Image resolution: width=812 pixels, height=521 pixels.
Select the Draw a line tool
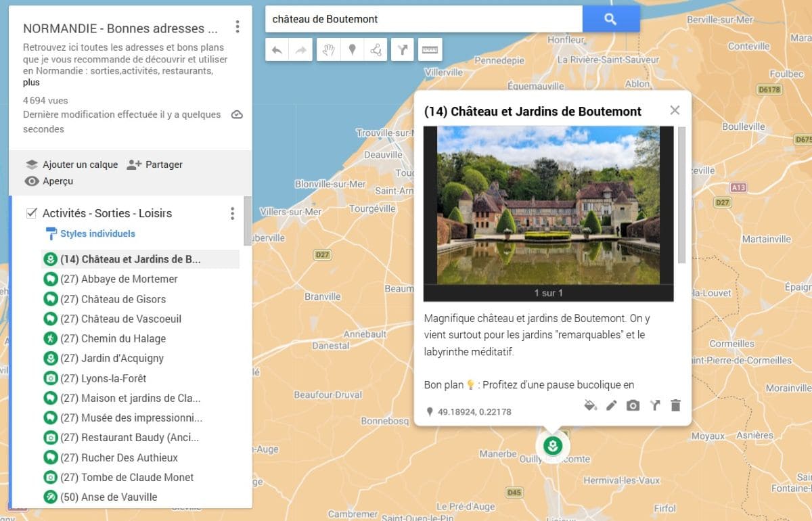[376, 49]
